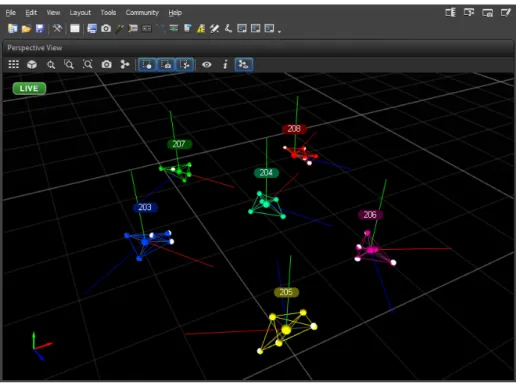
Task: Click the zoom to fit magnifier icon
Action: coord(88,64)
